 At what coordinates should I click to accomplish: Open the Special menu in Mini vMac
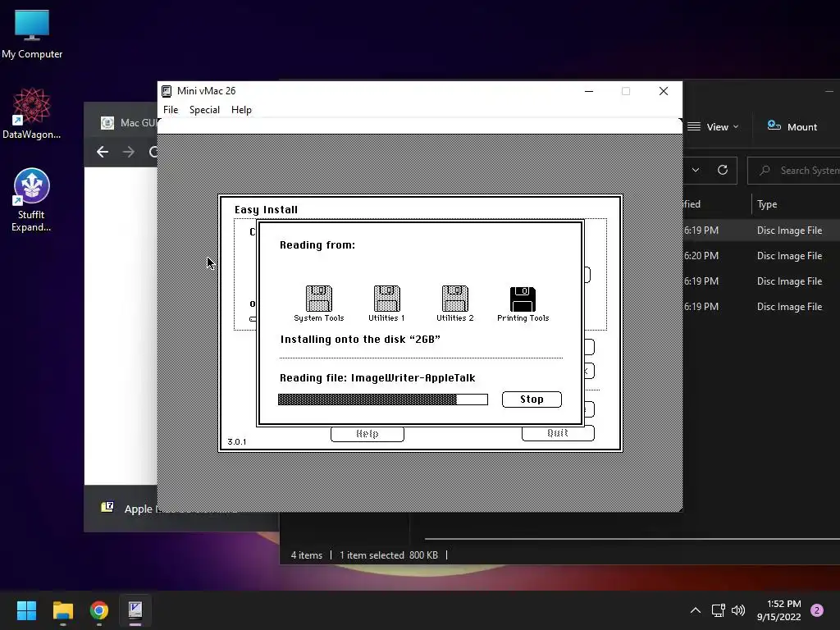coord(204,109)
